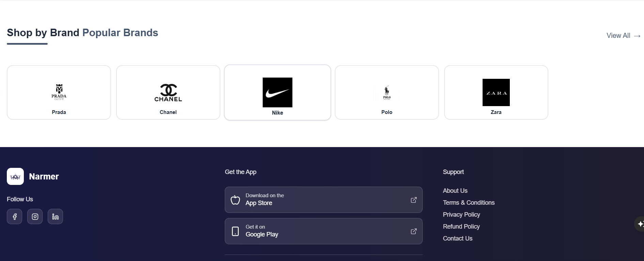The width and height of the screenshot is (644, 261).
Task: Click the Privacy Policy link
Action: 461,215
